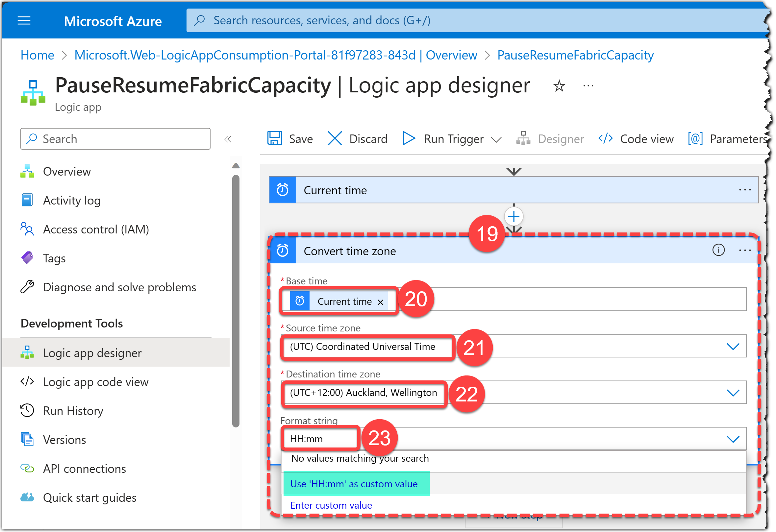
Task: Open more options ellipsis beside the title
Action: pyautogui.click(x=588, y=86)
